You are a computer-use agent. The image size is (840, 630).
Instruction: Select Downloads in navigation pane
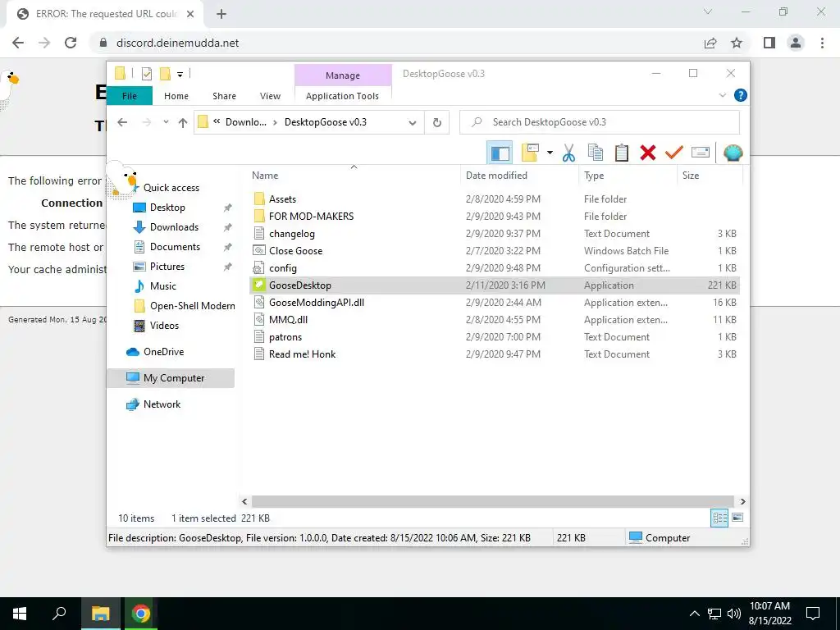coord(174,227)
